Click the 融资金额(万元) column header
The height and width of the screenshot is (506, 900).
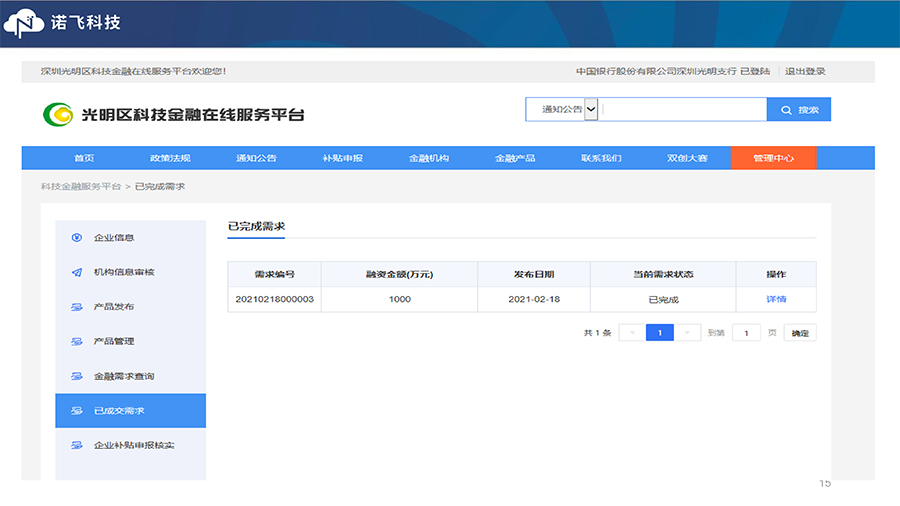pyautogui.click(x=399, y=274)
